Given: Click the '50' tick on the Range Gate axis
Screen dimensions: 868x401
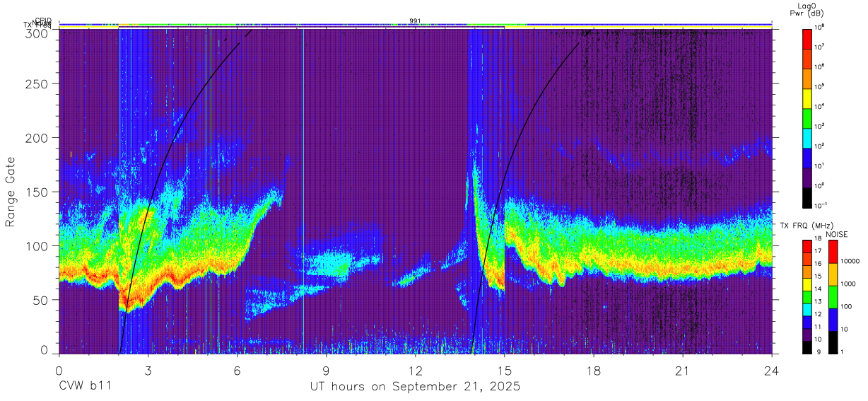Looking at the screenshot, I should point(41,300).
